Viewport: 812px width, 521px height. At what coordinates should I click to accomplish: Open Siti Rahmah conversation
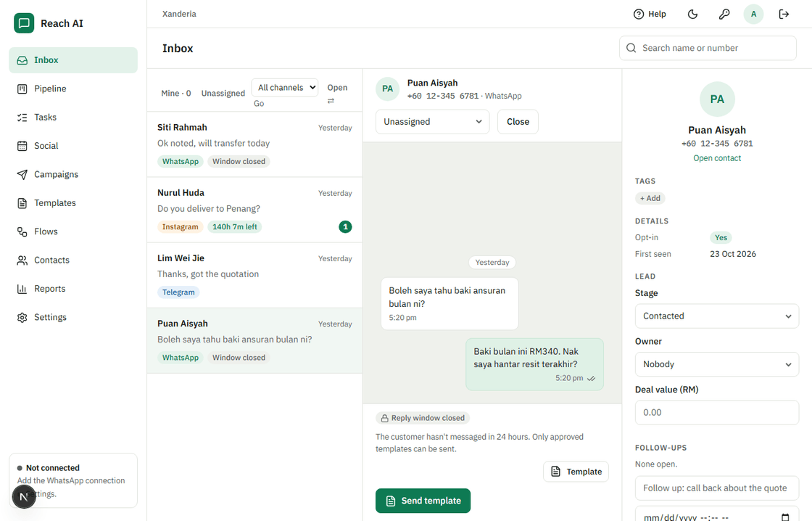point(254,144)
